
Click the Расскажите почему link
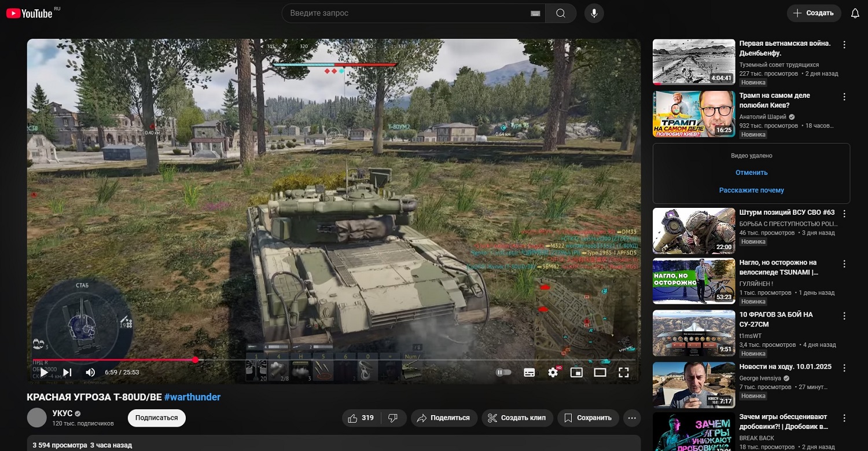click(x=752, y=190)
